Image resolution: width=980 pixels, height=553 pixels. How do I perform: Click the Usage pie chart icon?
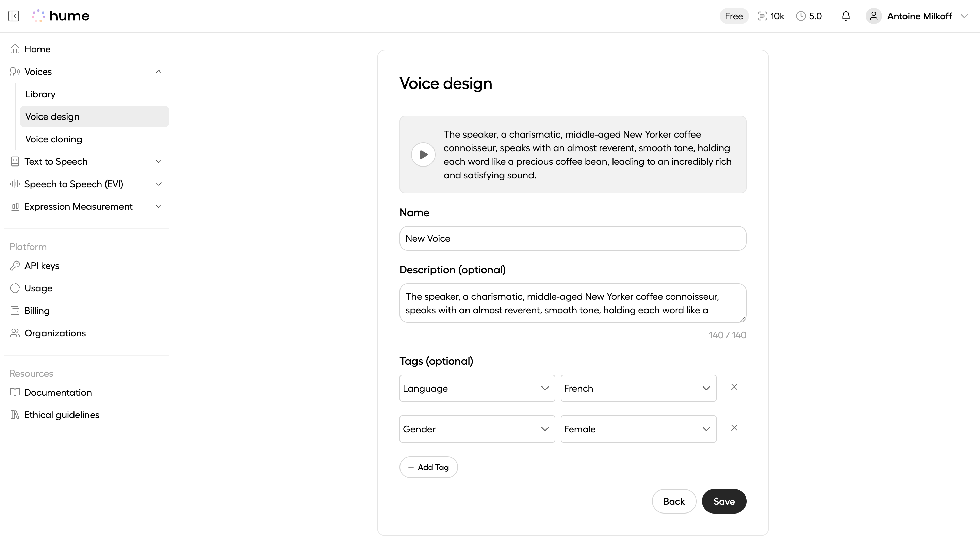coord(15,288)
